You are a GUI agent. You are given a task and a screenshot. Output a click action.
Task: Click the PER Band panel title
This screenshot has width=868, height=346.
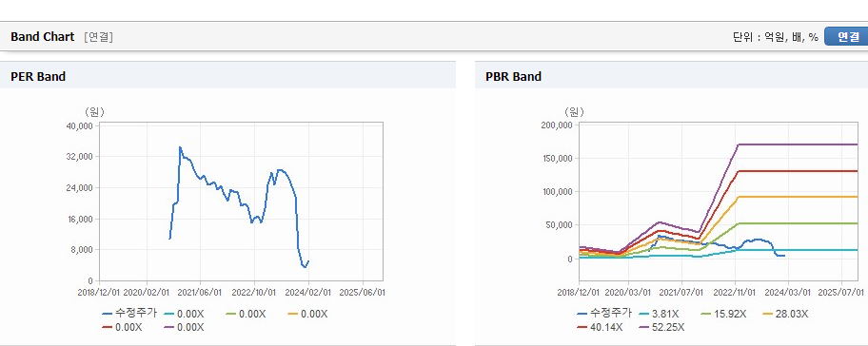coord(38,76)
